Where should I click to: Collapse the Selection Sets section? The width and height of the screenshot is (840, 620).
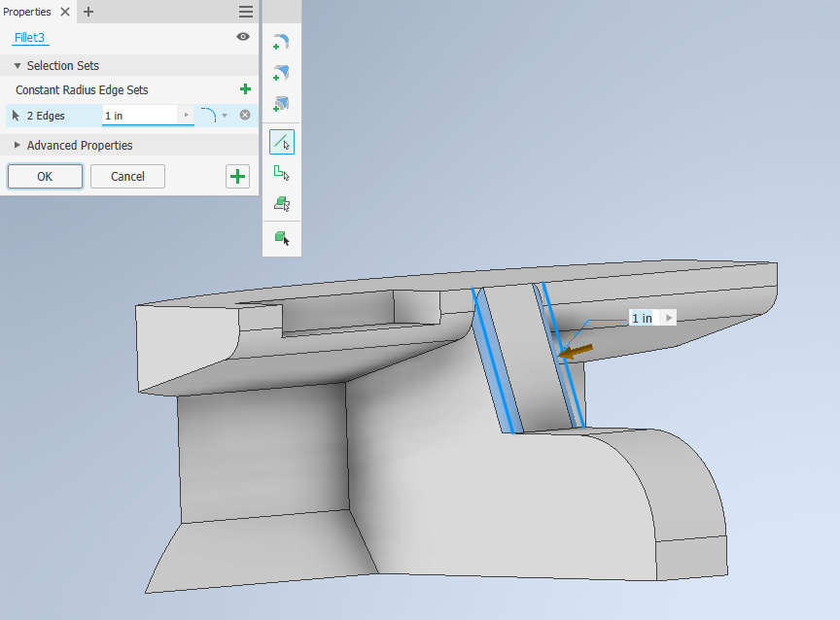17,66
